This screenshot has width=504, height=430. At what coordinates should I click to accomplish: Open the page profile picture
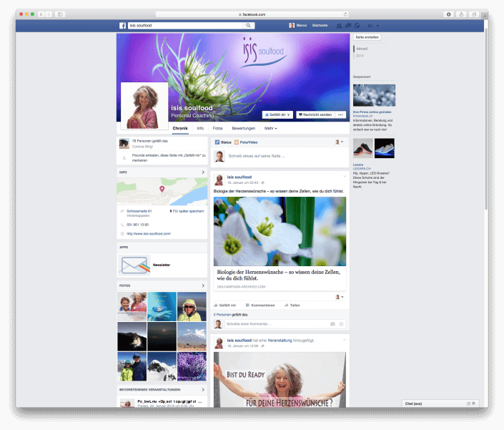(144, 106)
